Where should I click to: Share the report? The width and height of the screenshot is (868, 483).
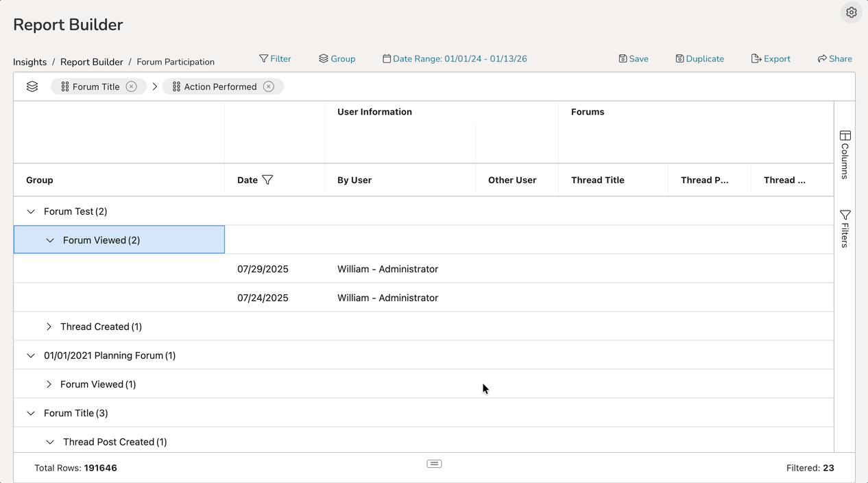pos(834,59)
